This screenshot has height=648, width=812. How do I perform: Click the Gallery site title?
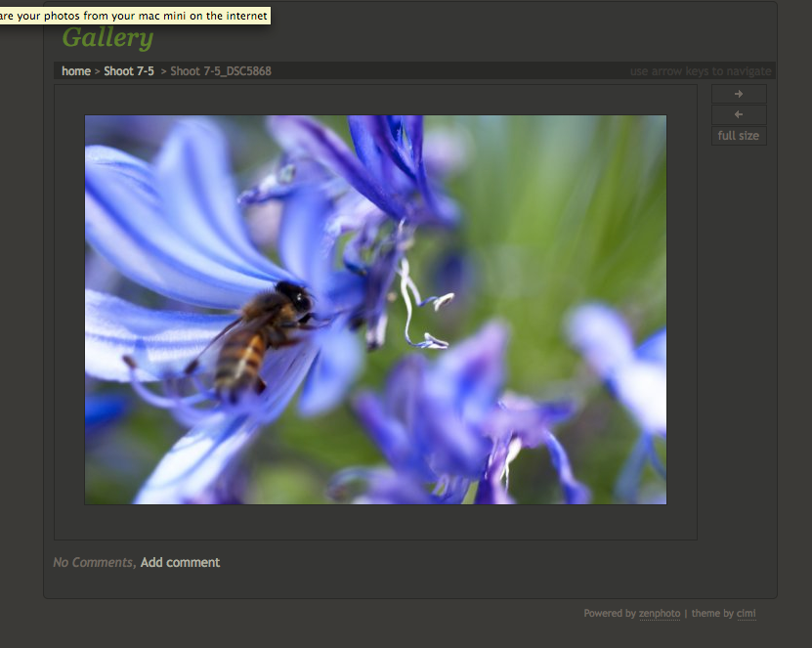click(x=107, y=37)
